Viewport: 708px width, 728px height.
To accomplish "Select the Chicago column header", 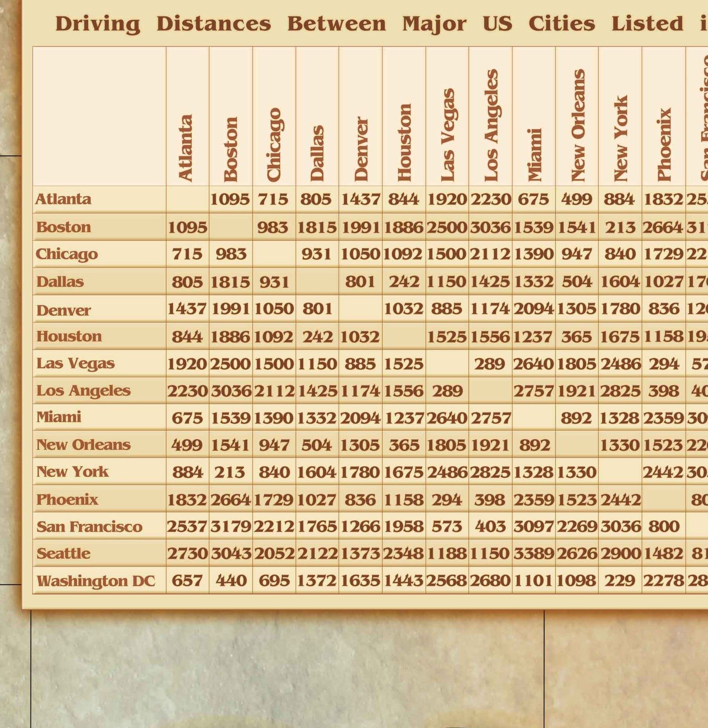I will (x=274, y=144).
